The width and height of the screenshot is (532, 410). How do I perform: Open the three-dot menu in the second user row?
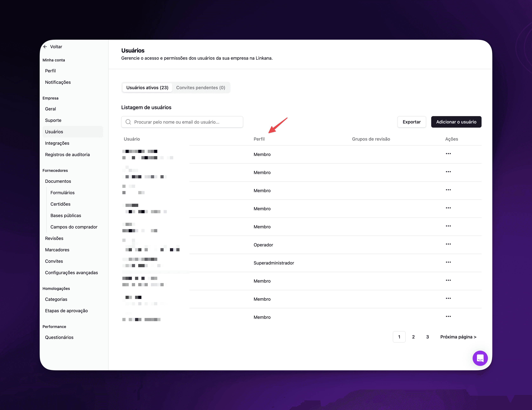pyautogui.click(x=448, y=172)
